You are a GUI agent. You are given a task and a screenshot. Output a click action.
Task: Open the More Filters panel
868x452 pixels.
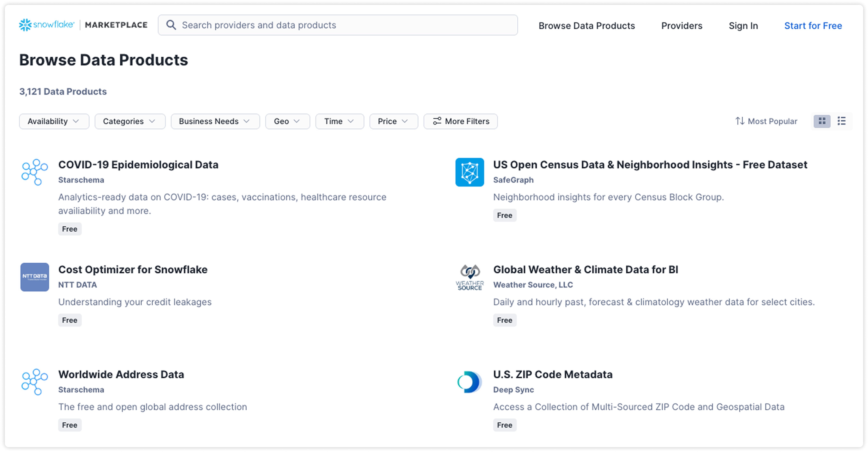click(x=460, y=121)
